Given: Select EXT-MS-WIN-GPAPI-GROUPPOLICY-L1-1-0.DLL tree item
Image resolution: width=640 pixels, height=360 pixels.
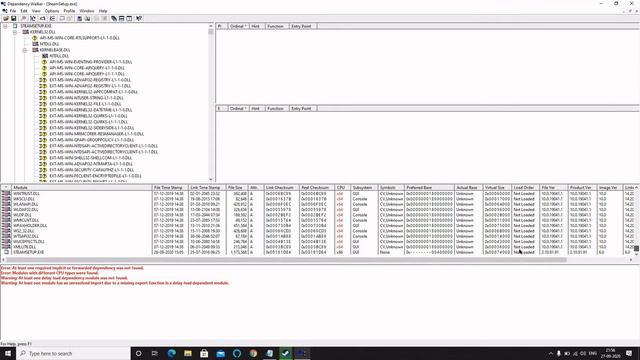Looking at the screenshot, I should click(91, 140).
